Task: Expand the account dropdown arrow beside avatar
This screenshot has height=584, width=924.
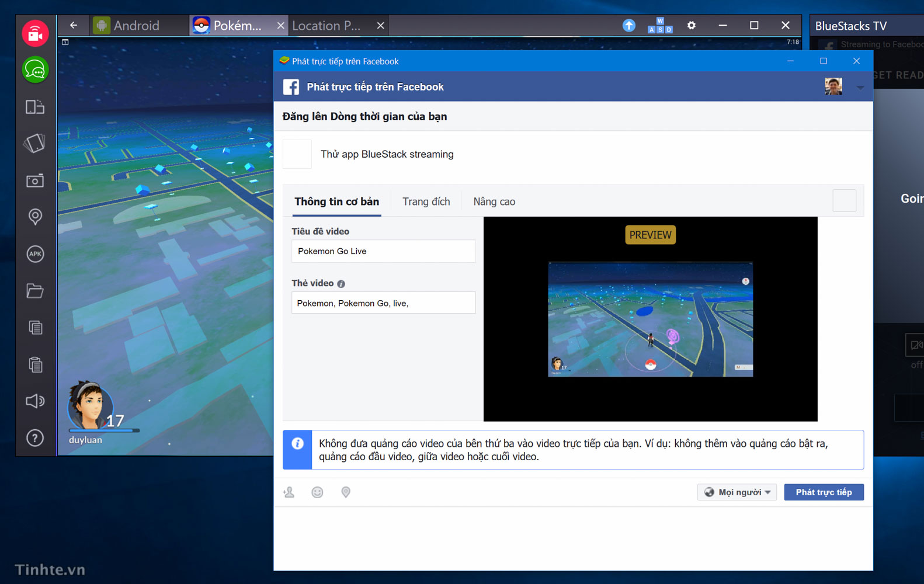Action: pyautogui.click(x=860, y=88)
